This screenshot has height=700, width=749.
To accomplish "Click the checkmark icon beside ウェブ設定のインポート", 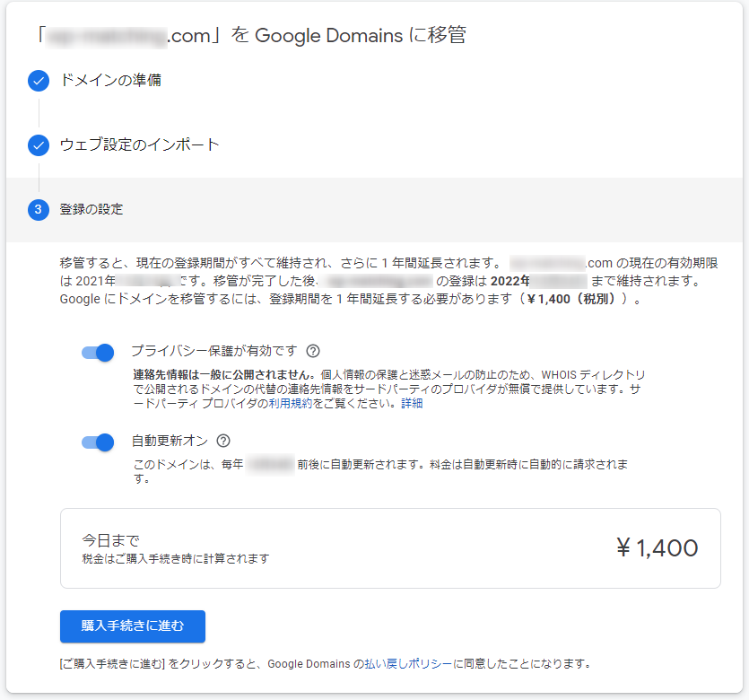I will pyautogui.click(x=39, y=145).
